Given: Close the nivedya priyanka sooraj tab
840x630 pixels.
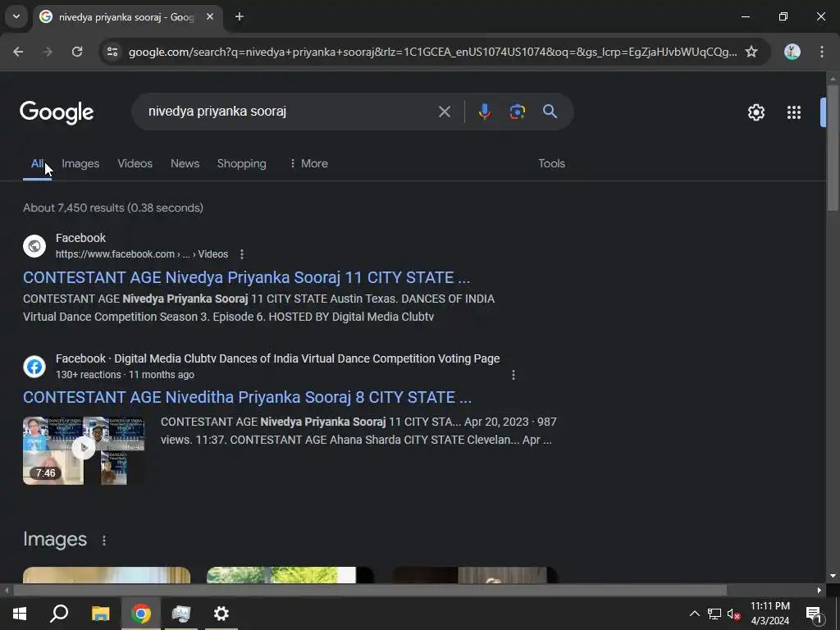Looking at the screenshot, I should (210, 17).
